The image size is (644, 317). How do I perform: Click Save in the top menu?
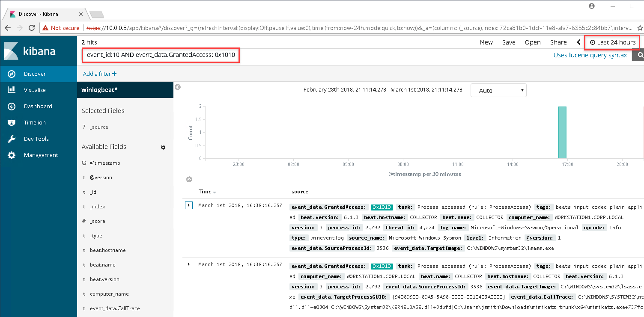(509, 42)
